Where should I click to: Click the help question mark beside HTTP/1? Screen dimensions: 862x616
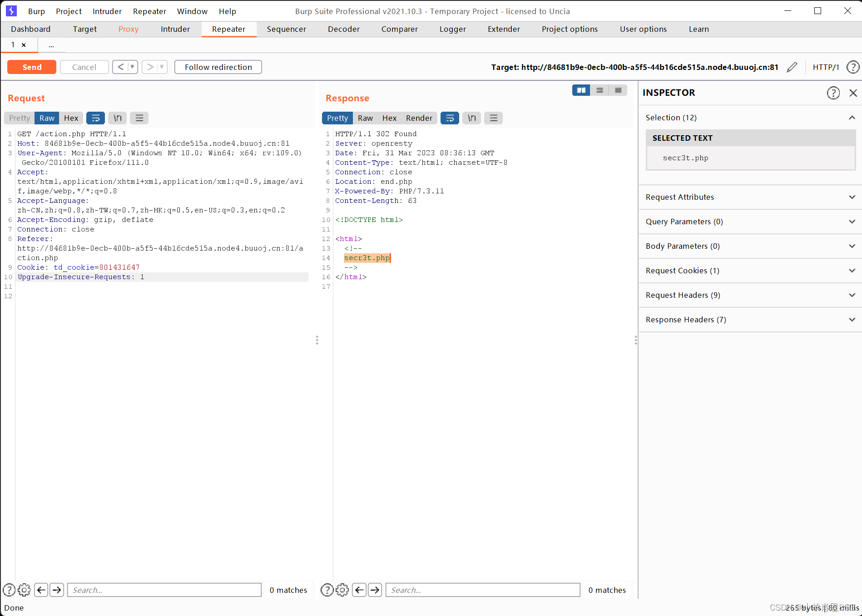click(x=852, y=67)
